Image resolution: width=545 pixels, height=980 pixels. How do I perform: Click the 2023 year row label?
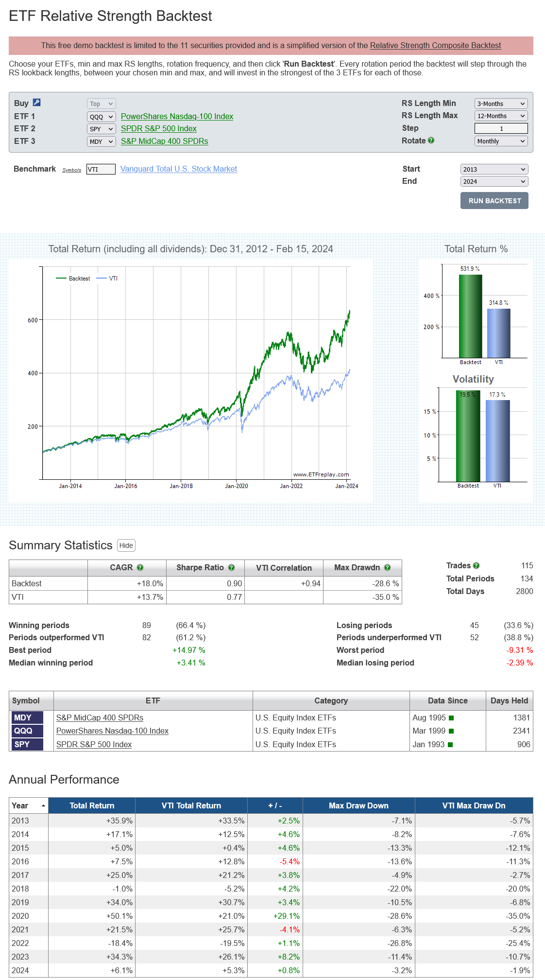tap(20, 957)
